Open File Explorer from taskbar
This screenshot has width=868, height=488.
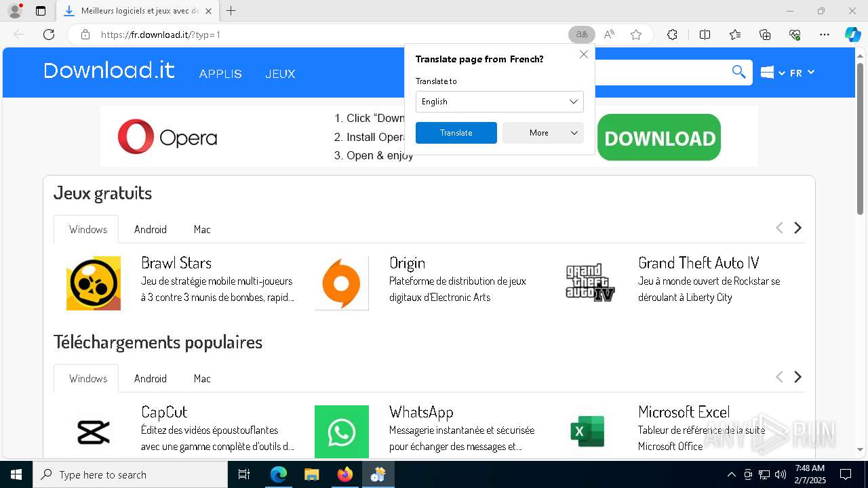click(312, 474)
